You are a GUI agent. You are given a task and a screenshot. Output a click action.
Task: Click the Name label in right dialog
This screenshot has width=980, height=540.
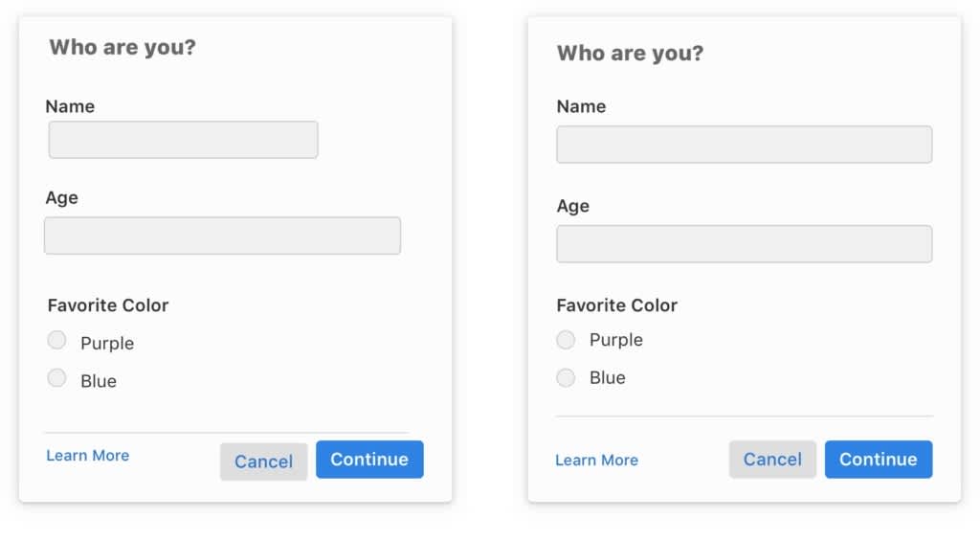(581, 106)
